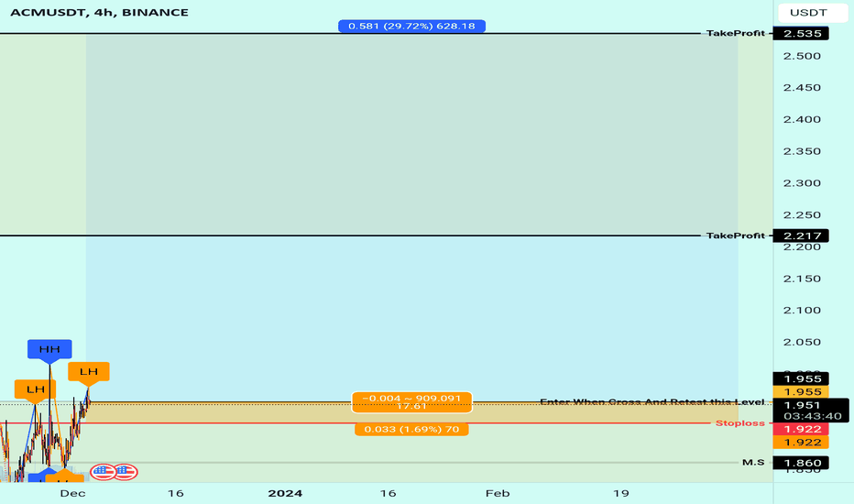
Task: Click the 2.150 price axis label
Action: [802, 279]
